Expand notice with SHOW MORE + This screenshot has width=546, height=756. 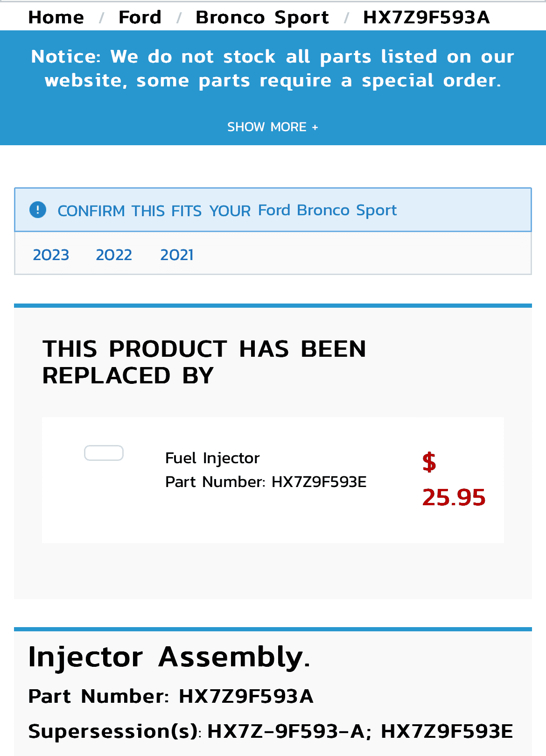[x=273, y=127]
